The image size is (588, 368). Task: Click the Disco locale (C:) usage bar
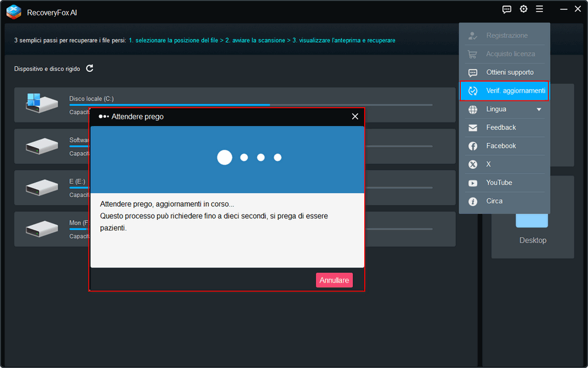coord(251,105)
